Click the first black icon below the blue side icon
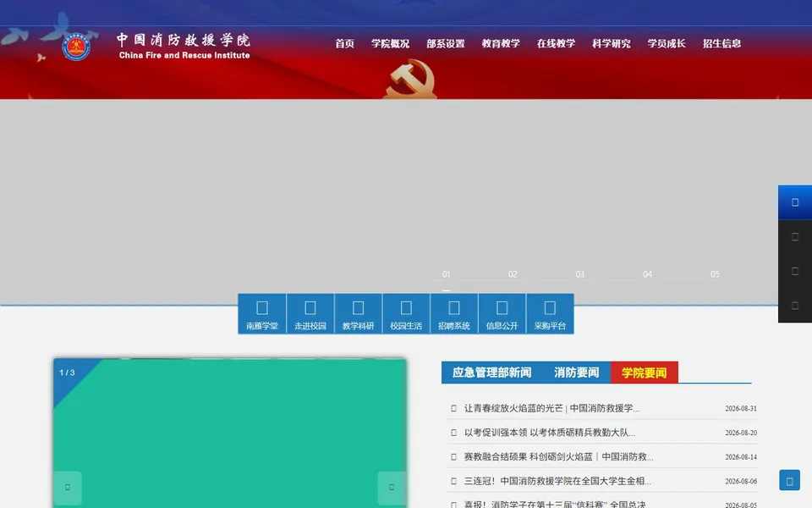The height and width of the screenshot is (508, 812). (795, 237)
